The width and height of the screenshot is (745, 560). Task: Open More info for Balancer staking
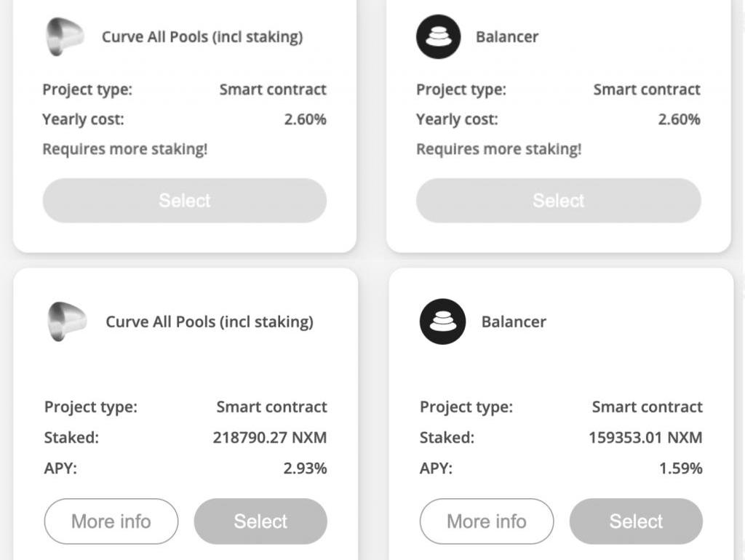point(487,521)
